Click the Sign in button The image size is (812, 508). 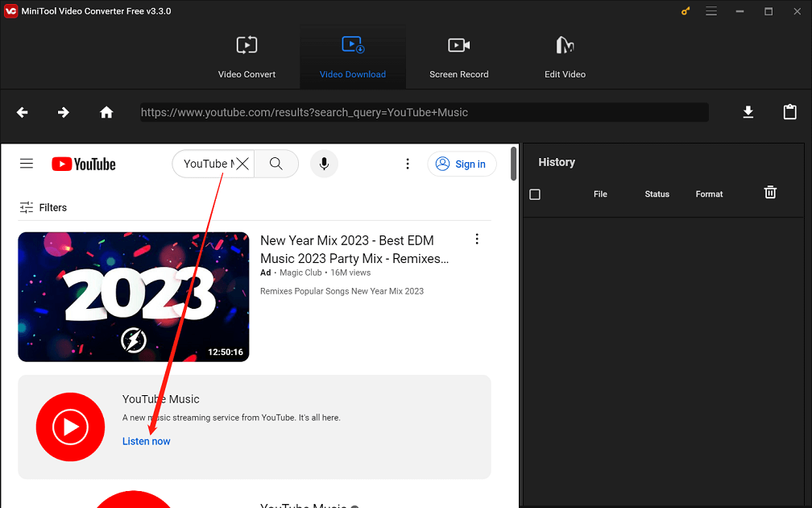click(x=462, y=164)
